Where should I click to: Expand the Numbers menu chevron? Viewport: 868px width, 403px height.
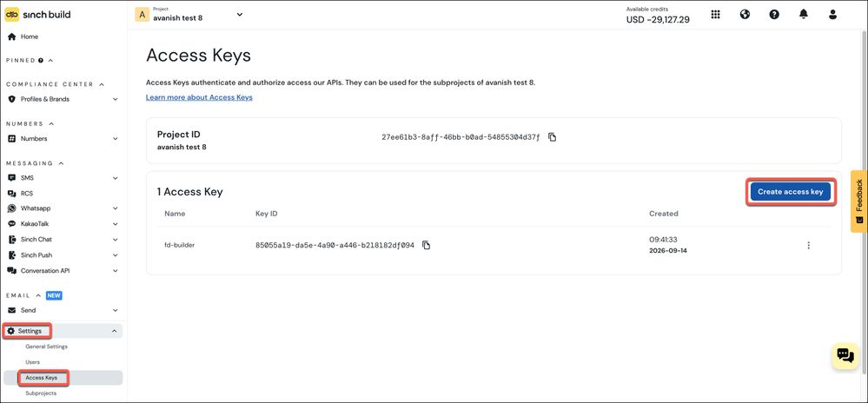coord(116,138)
